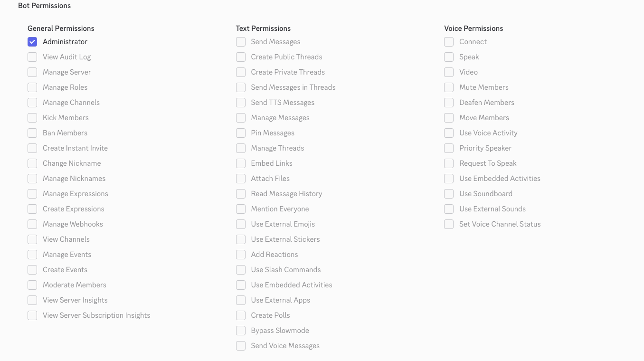The height and width of the screenshot is (361, 644).
Task: Tick the Manage Roles checkbox
Action: point(32,87)
